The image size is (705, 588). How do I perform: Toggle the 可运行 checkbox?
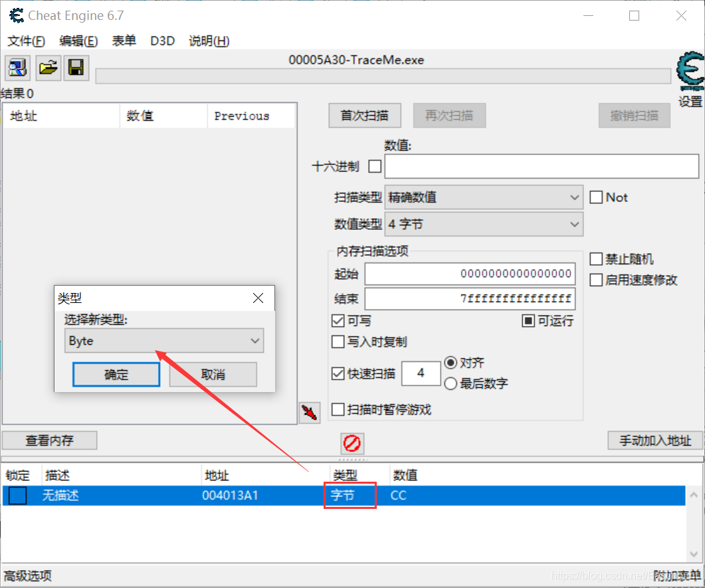point(528,321)
